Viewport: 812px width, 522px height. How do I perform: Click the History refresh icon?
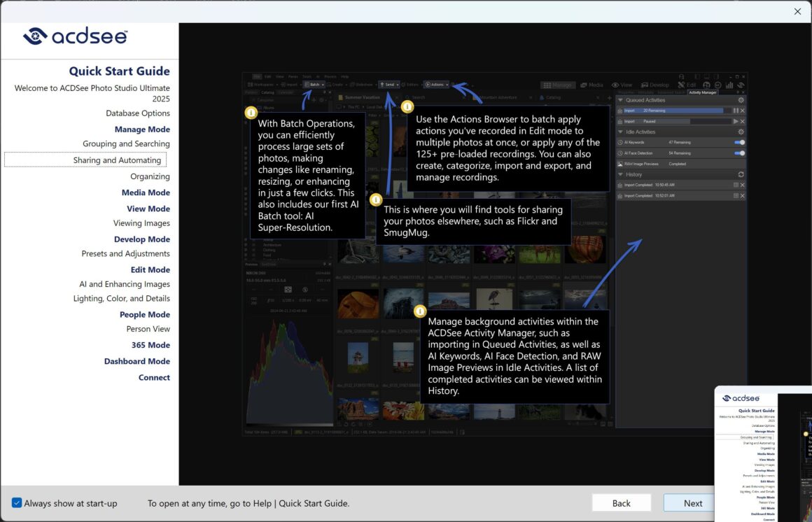point(741,174)
